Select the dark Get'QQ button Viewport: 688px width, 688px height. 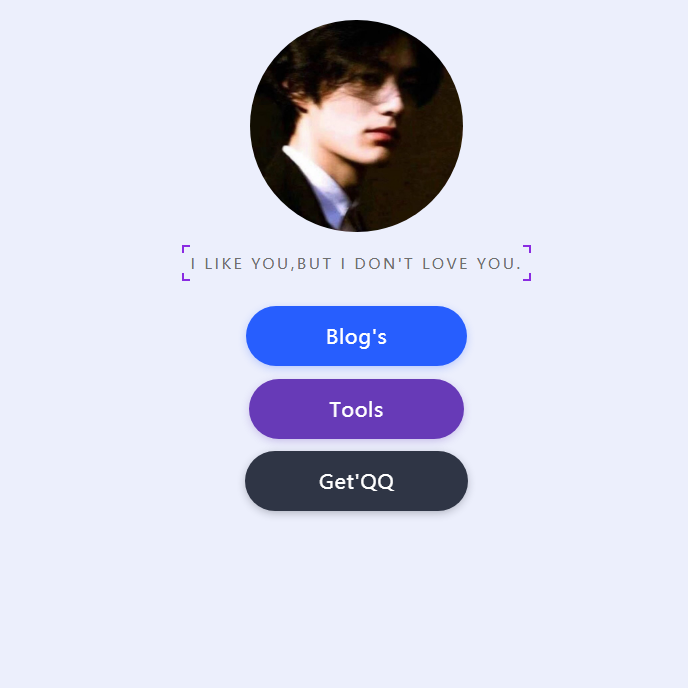[356, 481]
